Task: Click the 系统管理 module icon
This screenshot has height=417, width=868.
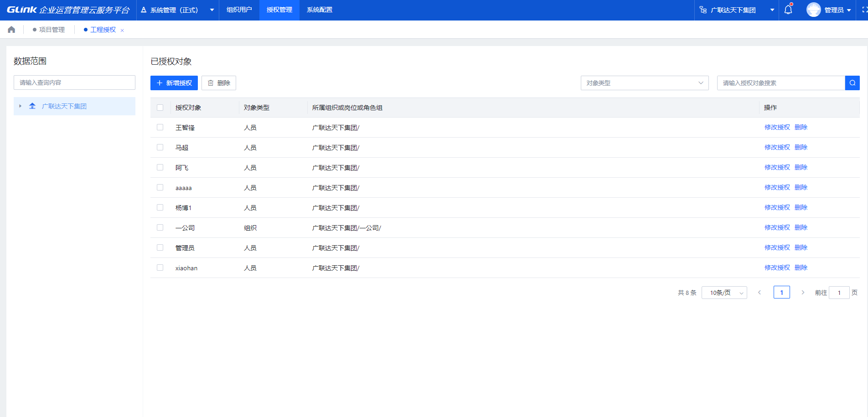Action: click(144, 10)
